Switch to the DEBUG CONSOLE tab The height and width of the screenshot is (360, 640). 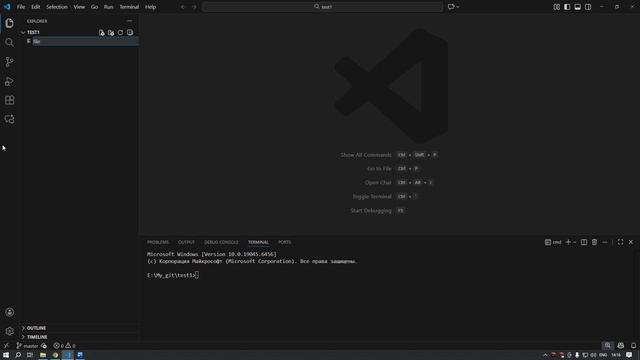[x=221, y=242]
